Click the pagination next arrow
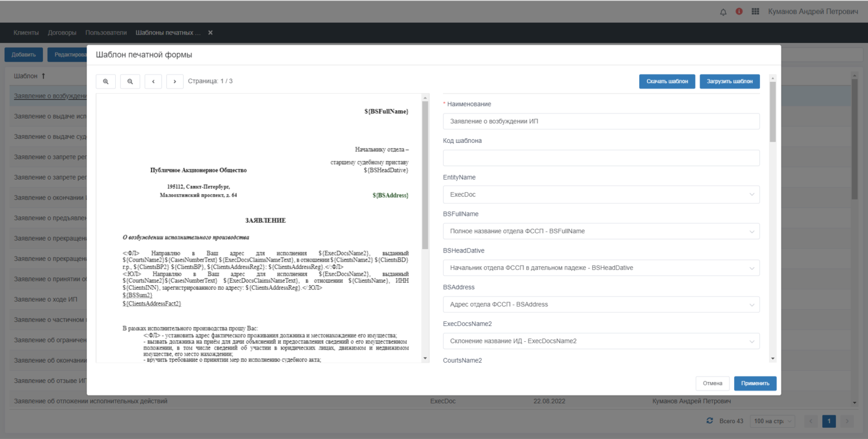Image resolution: width=868 pixels, height=439 pixels. 847,421
